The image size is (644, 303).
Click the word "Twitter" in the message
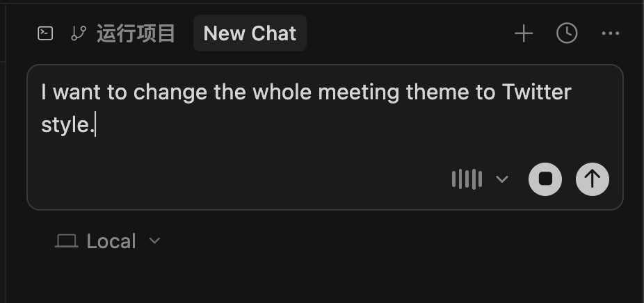click(536, 92)
